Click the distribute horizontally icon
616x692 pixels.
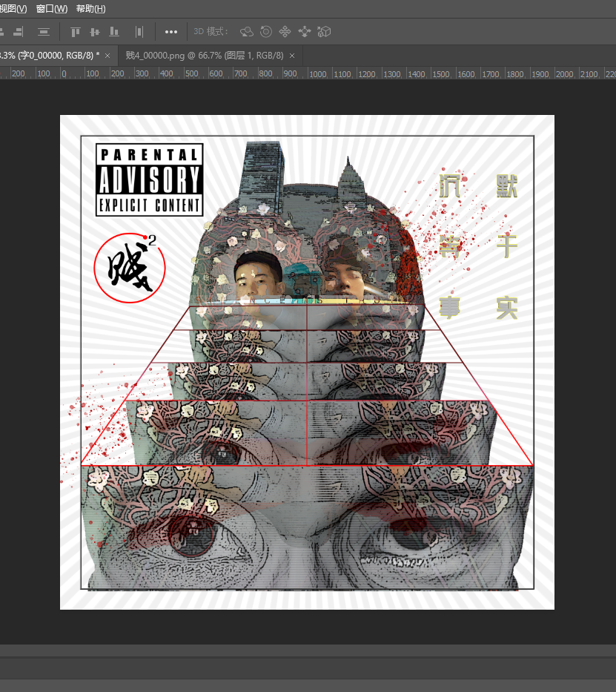tap(139, 32)
